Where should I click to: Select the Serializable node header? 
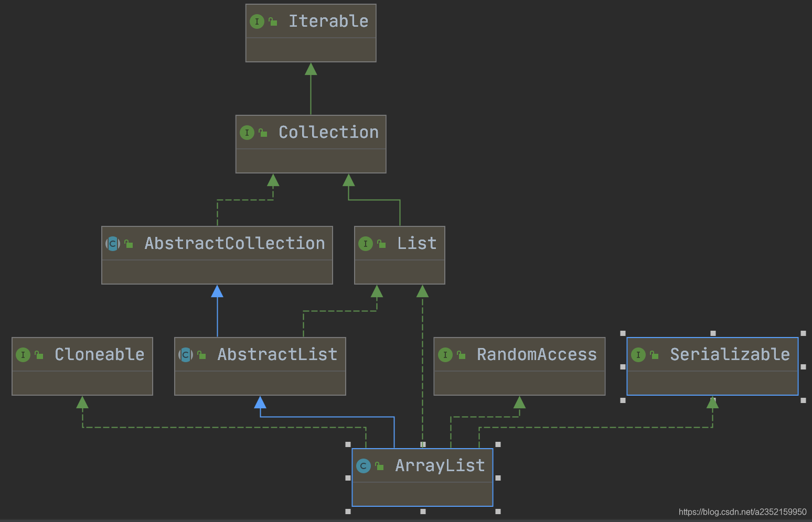point(729,355)
